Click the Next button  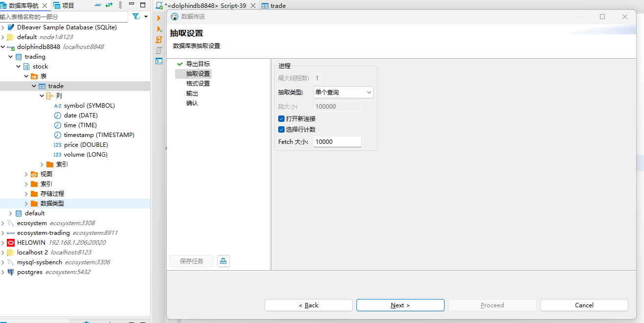point(400,305)
